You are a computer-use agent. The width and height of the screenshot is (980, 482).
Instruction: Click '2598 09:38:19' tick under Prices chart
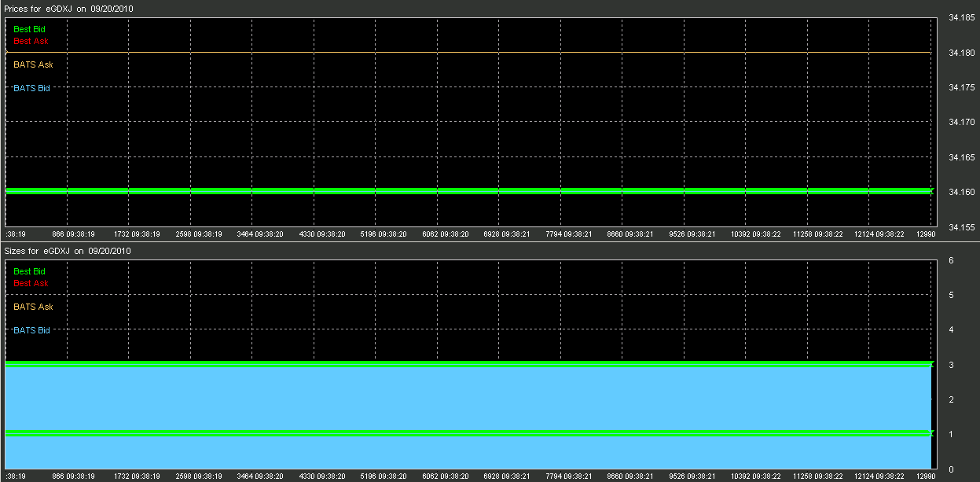tap(200, 234)
